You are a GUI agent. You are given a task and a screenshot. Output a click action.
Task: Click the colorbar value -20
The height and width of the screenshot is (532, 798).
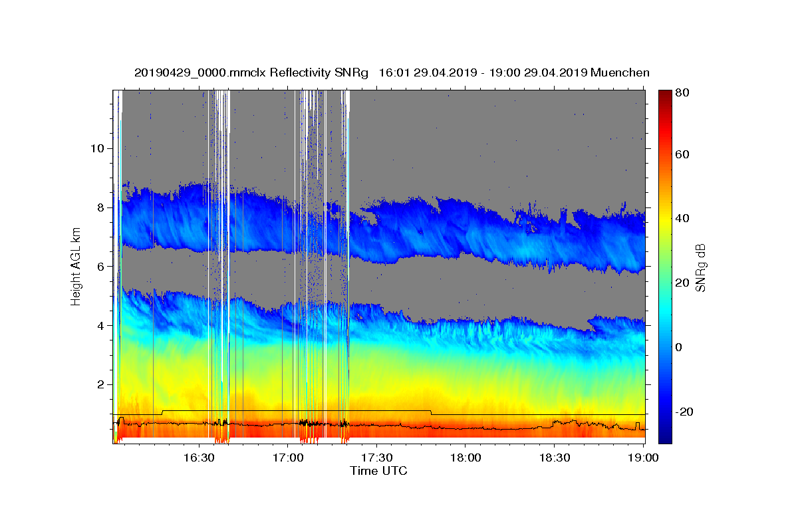(x=685, y=412)
